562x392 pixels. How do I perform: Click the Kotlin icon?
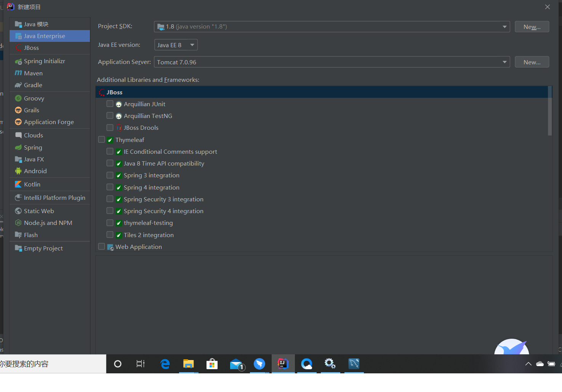pos(18,184)
